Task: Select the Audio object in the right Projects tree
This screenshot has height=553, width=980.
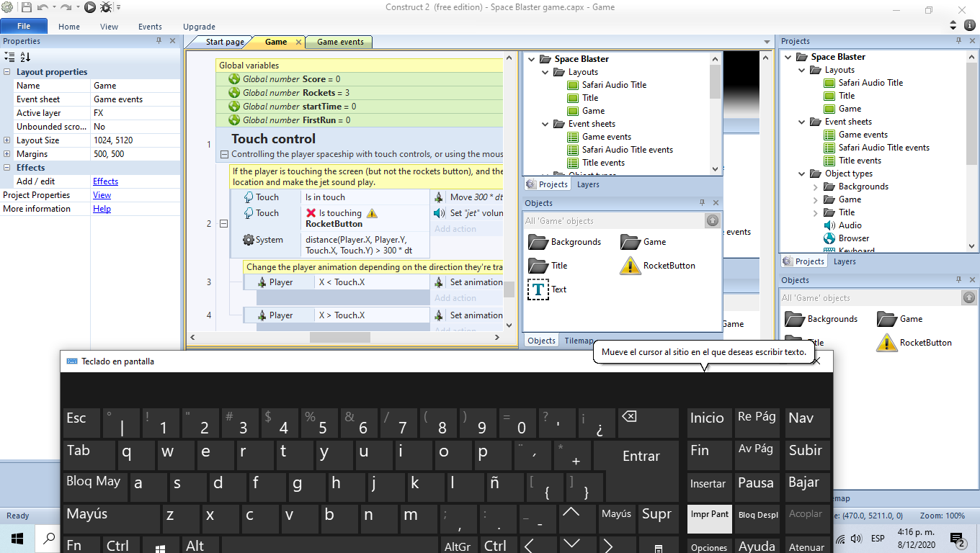Action: pos(843,225)
